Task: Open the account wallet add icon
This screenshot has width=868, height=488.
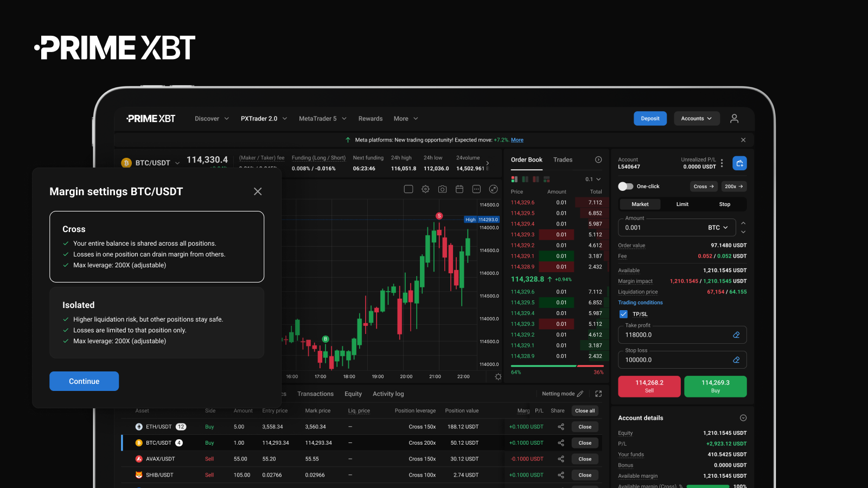Action: pyautogui.click(x=739, y=163)
